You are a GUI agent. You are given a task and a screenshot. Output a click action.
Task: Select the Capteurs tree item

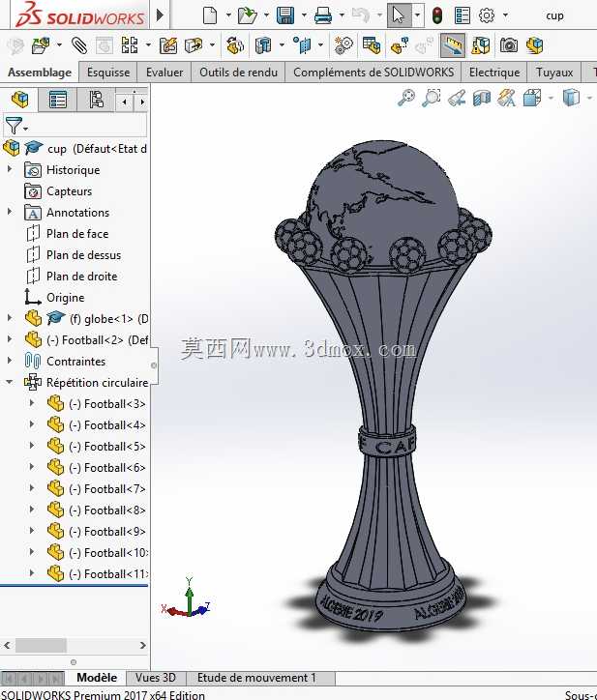(70, 191)
